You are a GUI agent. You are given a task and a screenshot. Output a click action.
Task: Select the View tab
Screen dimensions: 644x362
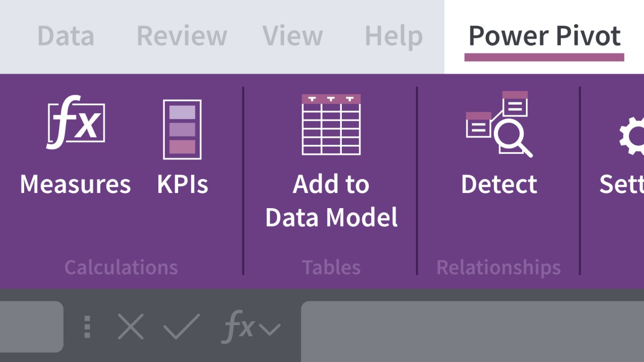[292, 36]
